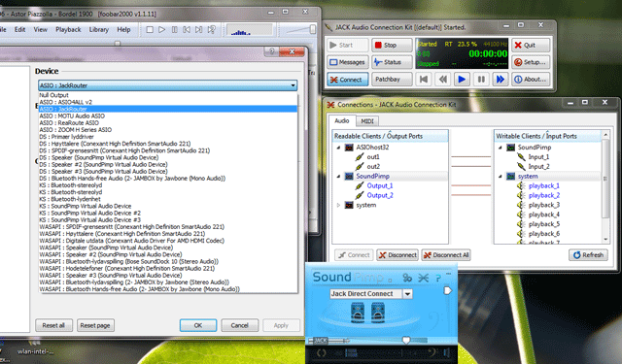The height and width of the screenshot is (364, 622).
Task: Start JACK transport play button
Action: (462, 80)
